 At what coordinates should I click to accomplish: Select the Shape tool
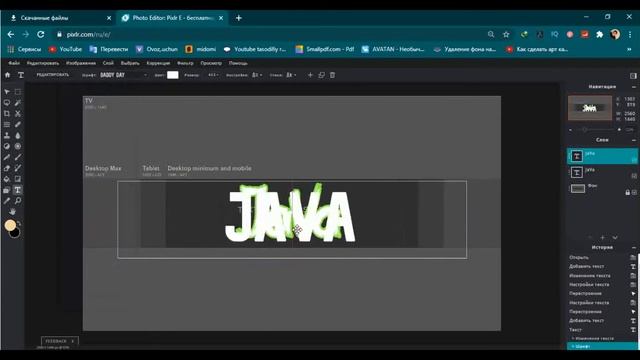pyautogui.click(x=7, y=190)
